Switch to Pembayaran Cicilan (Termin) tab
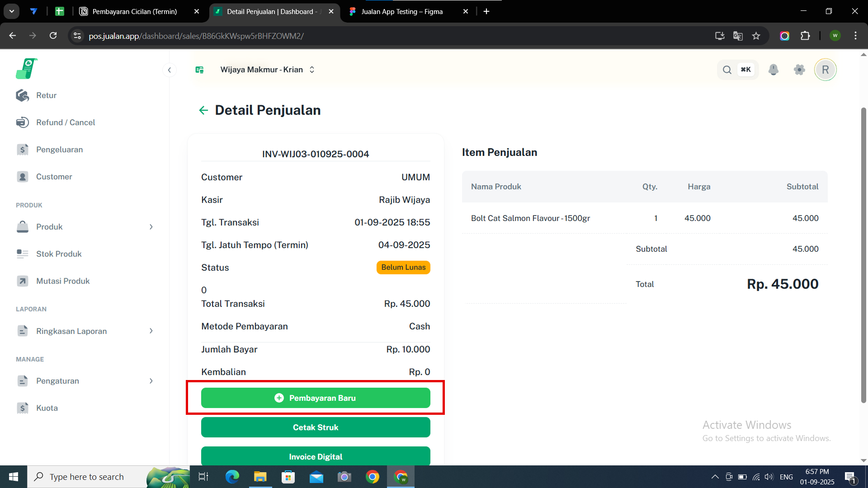This screenshot has width=868, height=488. point(134,11)
